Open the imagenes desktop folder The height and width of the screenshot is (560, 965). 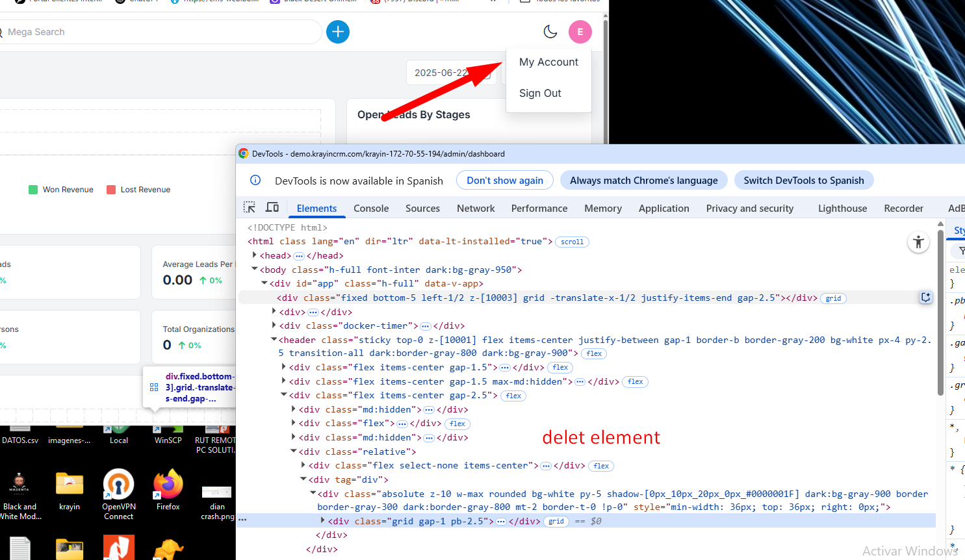tap(69, 435)
